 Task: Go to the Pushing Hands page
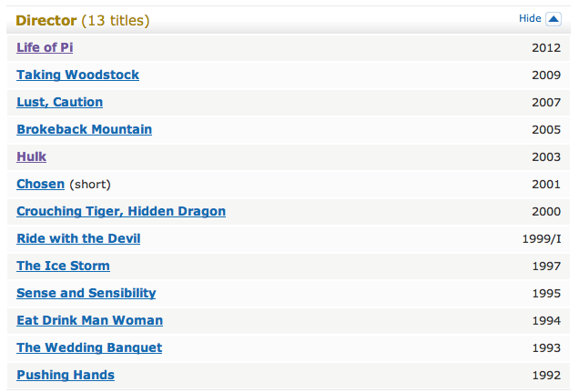pos(66,375)
